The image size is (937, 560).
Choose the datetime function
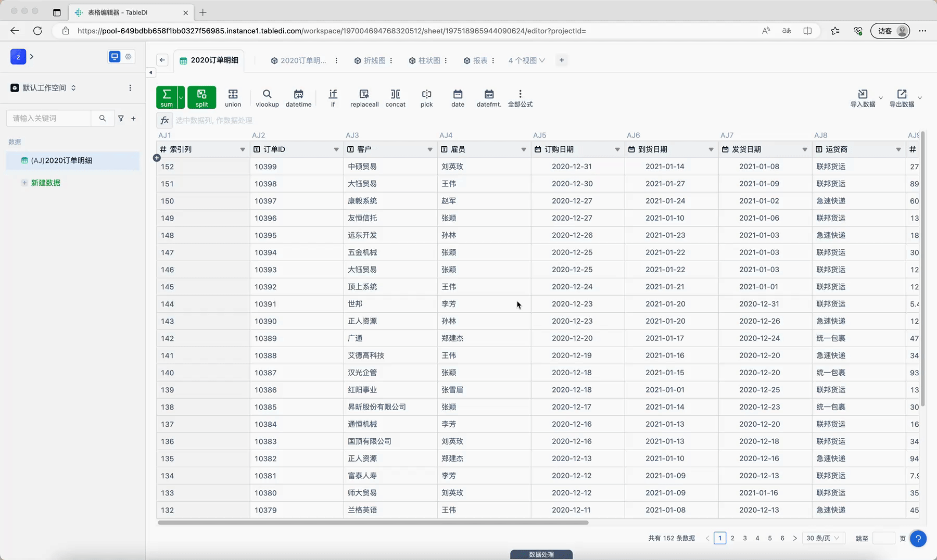click(298, 97)
